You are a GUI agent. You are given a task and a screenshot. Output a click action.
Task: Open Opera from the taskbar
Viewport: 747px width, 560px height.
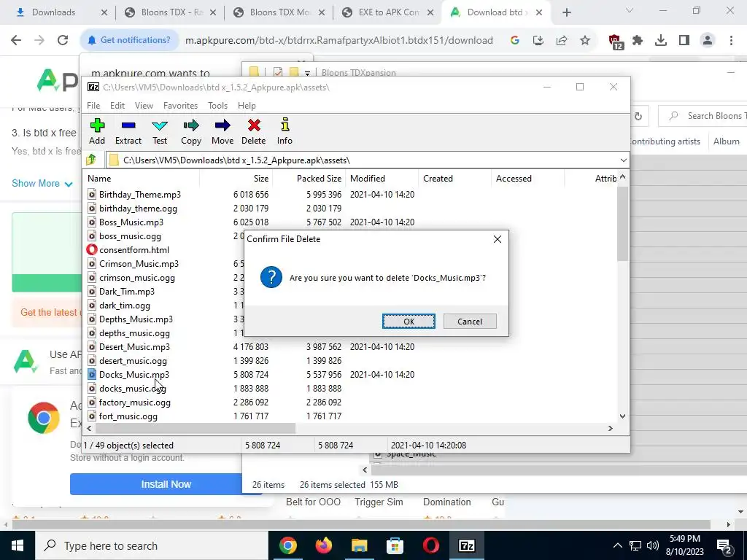(430, 545)
